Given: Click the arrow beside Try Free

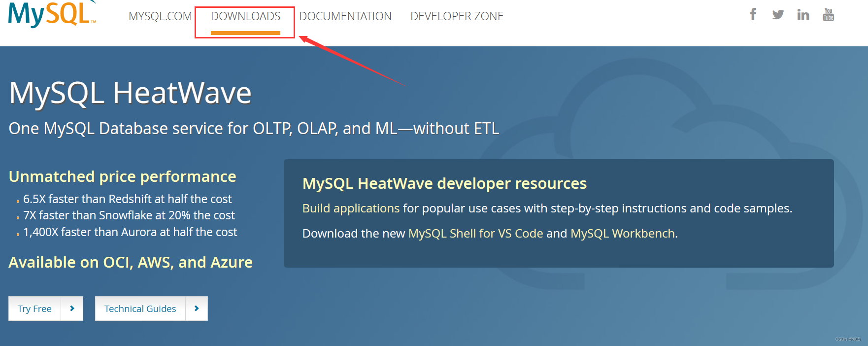Looking at the screenshot, I should [72, 309].
